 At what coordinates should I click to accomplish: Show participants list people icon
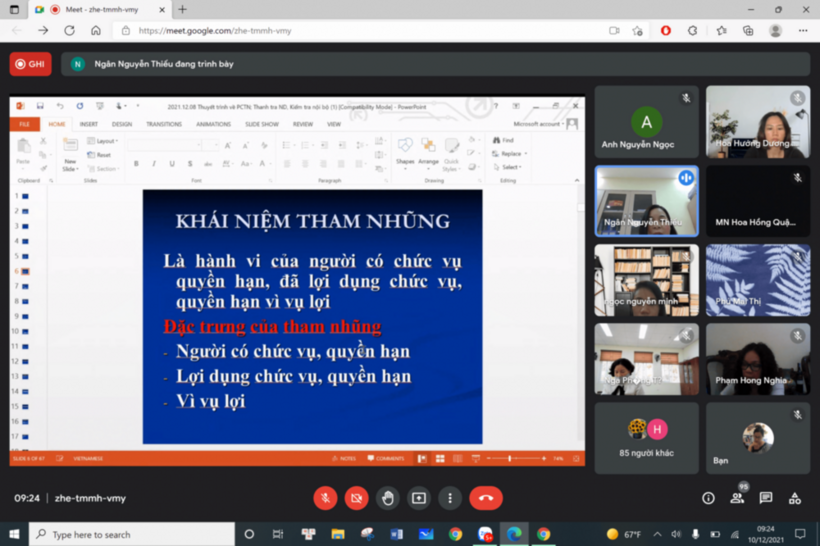(737, 498)
